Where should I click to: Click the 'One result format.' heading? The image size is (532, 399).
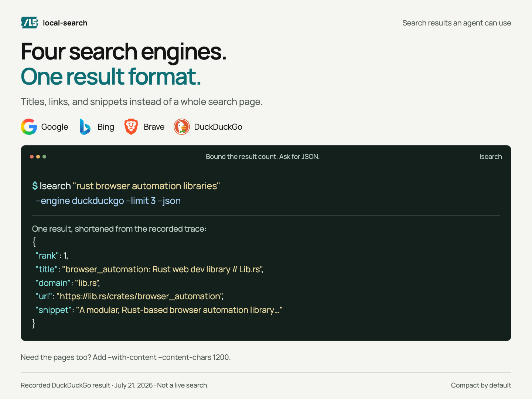point(111,76)
